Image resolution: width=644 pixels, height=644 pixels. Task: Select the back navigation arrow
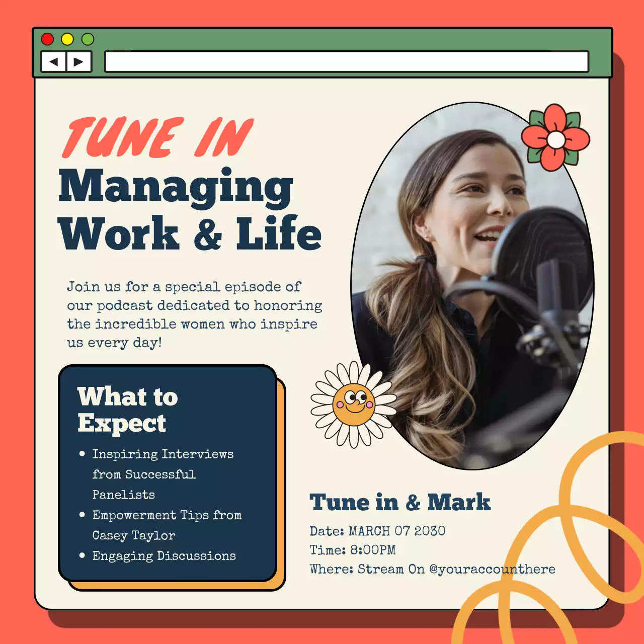click(53, 62)
